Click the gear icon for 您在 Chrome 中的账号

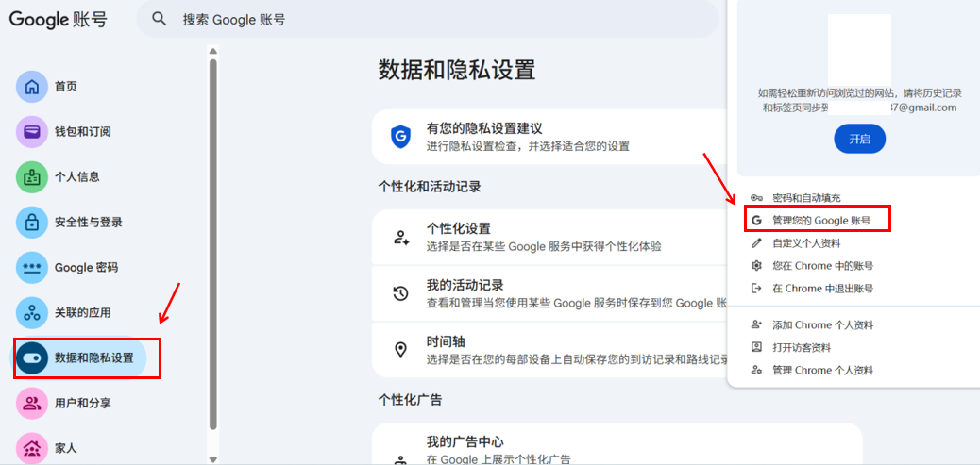coord(756,265)
